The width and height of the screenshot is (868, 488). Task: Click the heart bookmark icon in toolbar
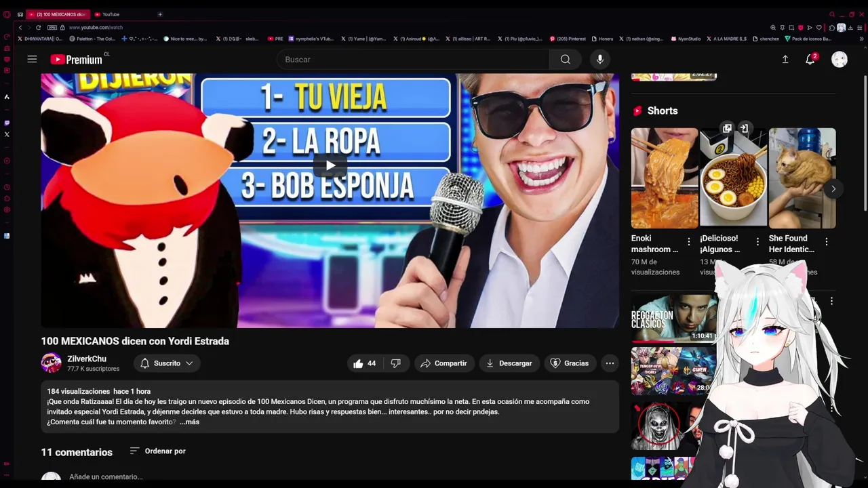point(819,27)
